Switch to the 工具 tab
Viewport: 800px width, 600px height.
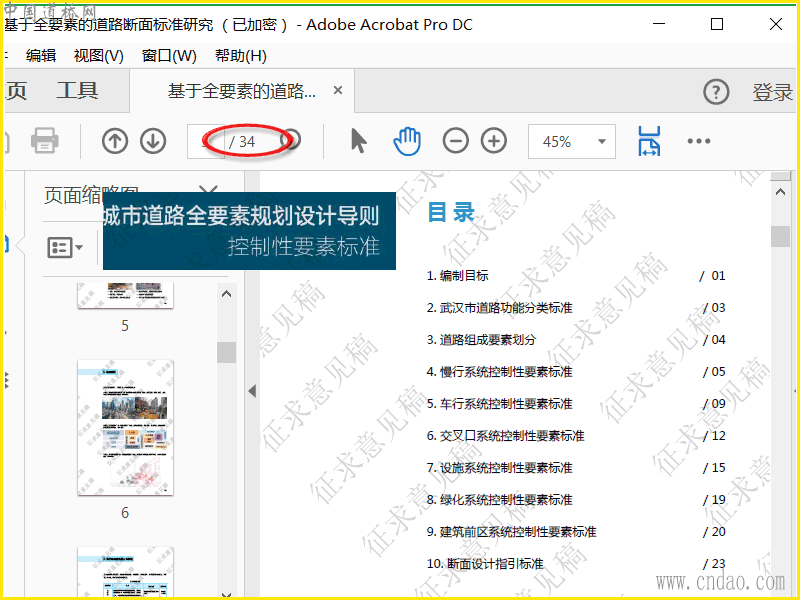77,91
